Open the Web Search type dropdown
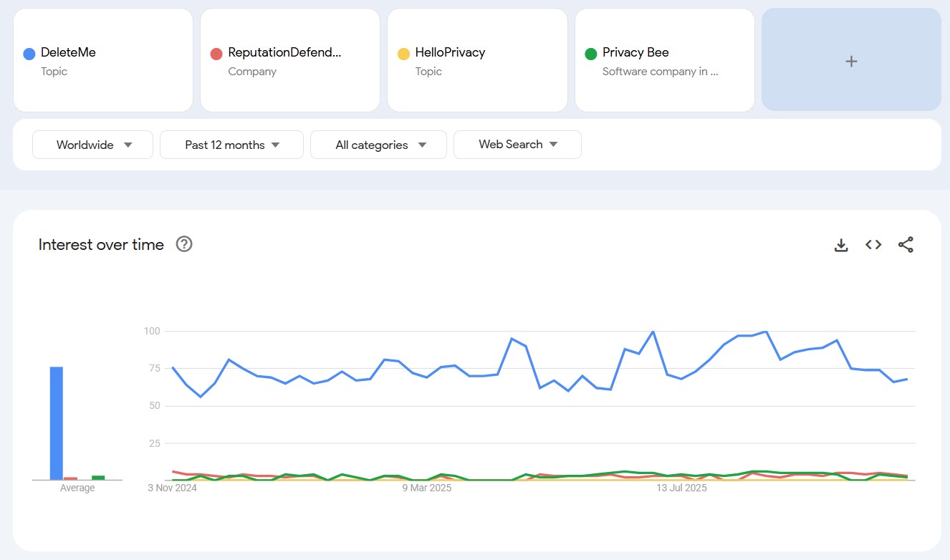The image size is (950, 560). [x=517, y=144]
